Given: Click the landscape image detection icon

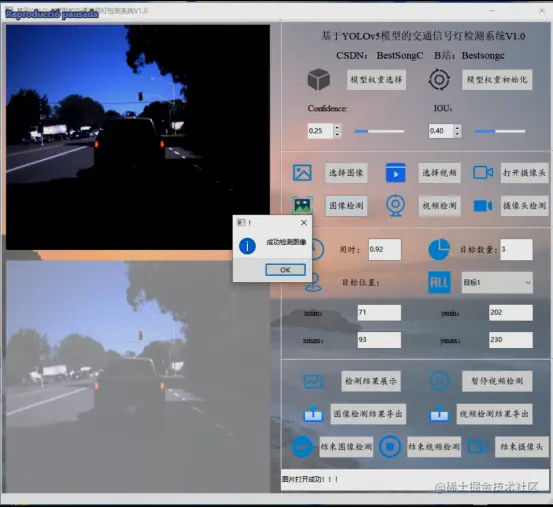Looking at the screenshot, I should pos(302,205).
